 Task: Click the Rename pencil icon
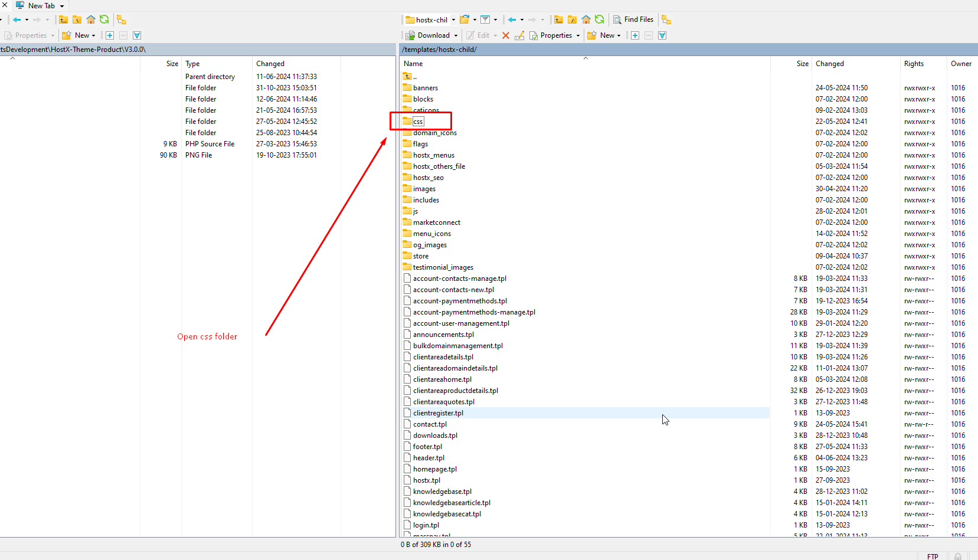[x=519, y=35]
